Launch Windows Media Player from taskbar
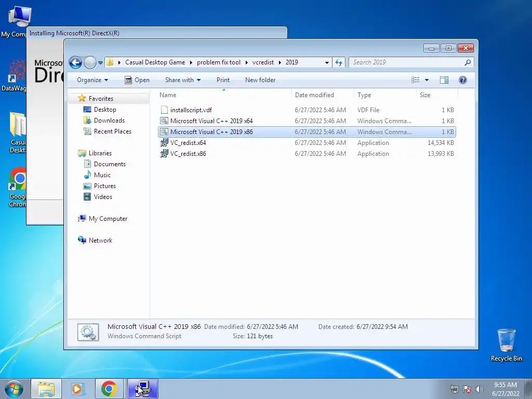This screenshot has height=399, width=532. point(77,389)
